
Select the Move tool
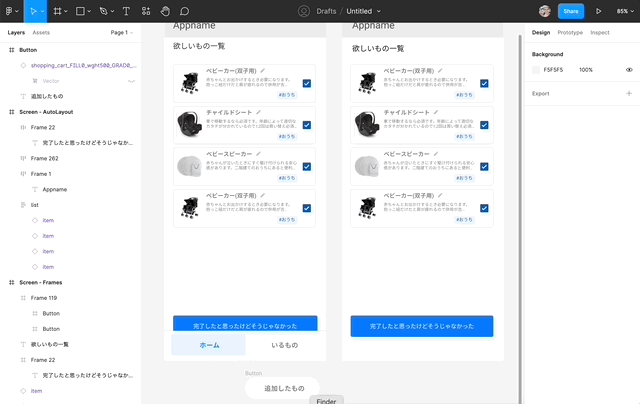click(33, 11)
